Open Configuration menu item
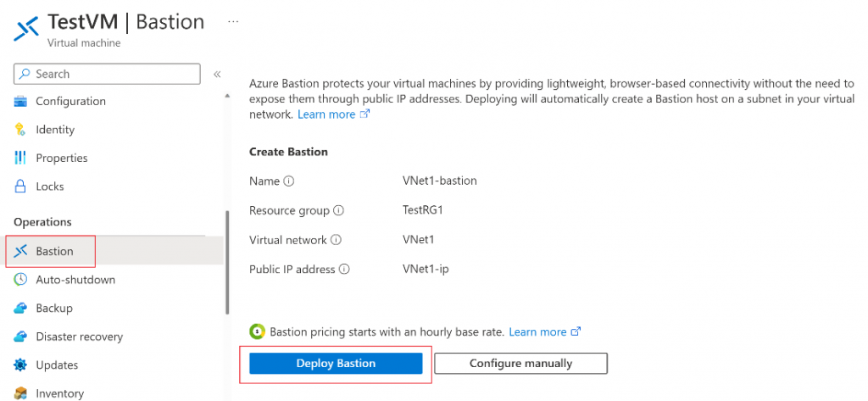Viewport: 868px width, 401px height. (71, 102)
